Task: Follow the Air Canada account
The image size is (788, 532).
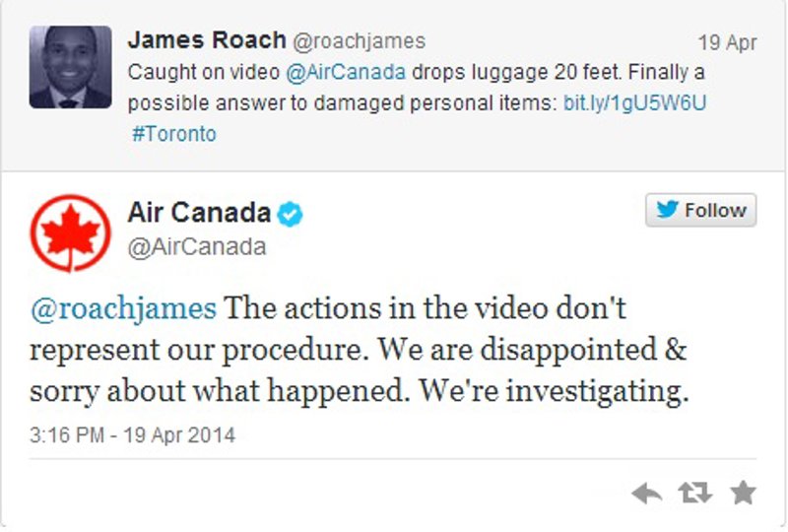Action: 701,211
